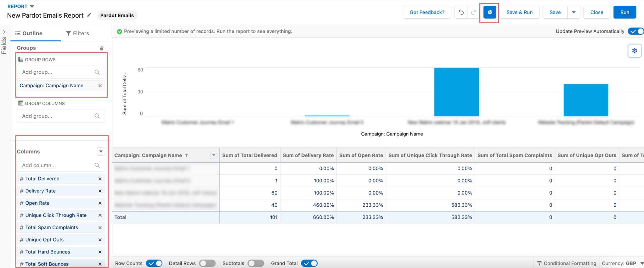Enable Detail Rows switch
The height and width of the screenshot is (268, 644).
click(207, 263)
